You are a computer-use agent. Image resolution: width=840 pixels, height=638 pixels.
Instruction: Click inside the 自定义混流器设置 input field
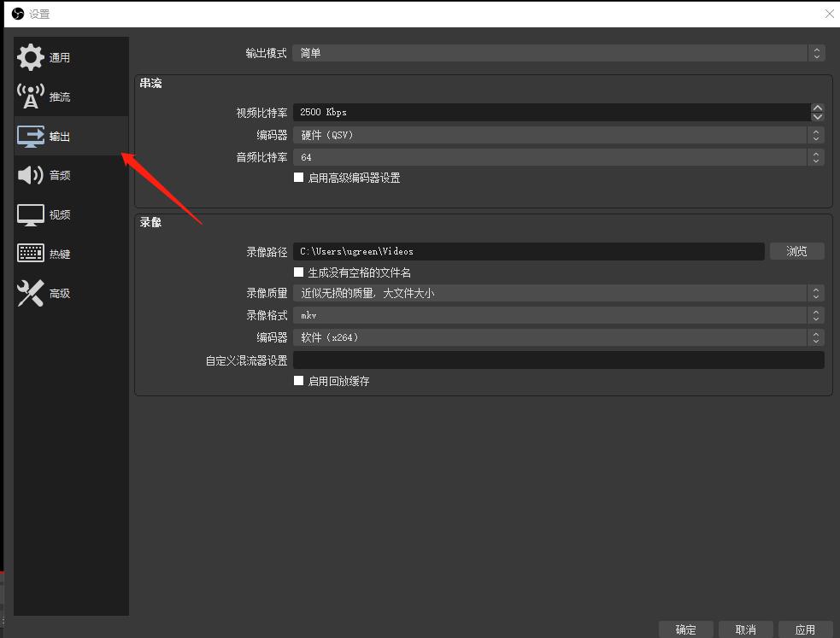coord(555,360)
